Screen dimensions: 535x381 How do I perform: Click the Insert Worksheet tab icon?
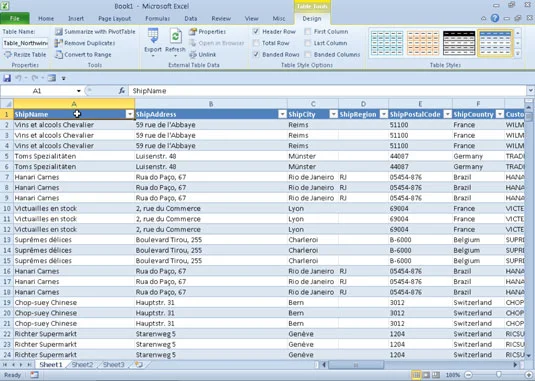pyautogui.click(x=139, y=365)
